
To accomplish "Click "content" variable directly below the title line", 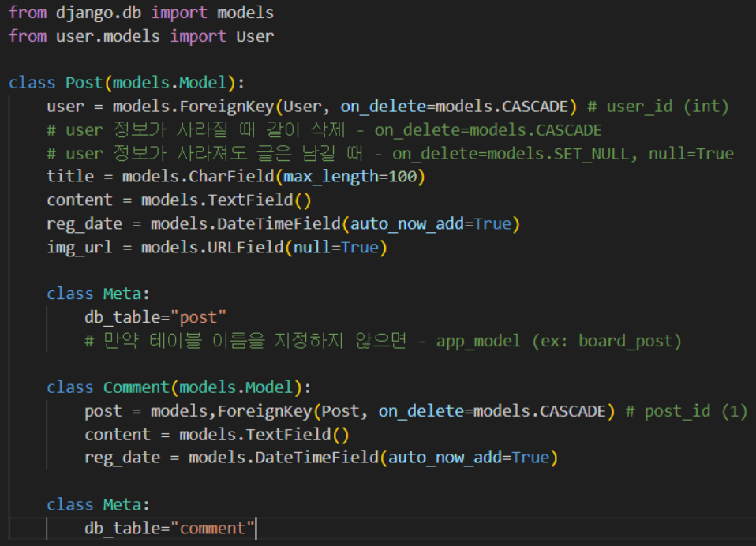I will click(80, 200).
